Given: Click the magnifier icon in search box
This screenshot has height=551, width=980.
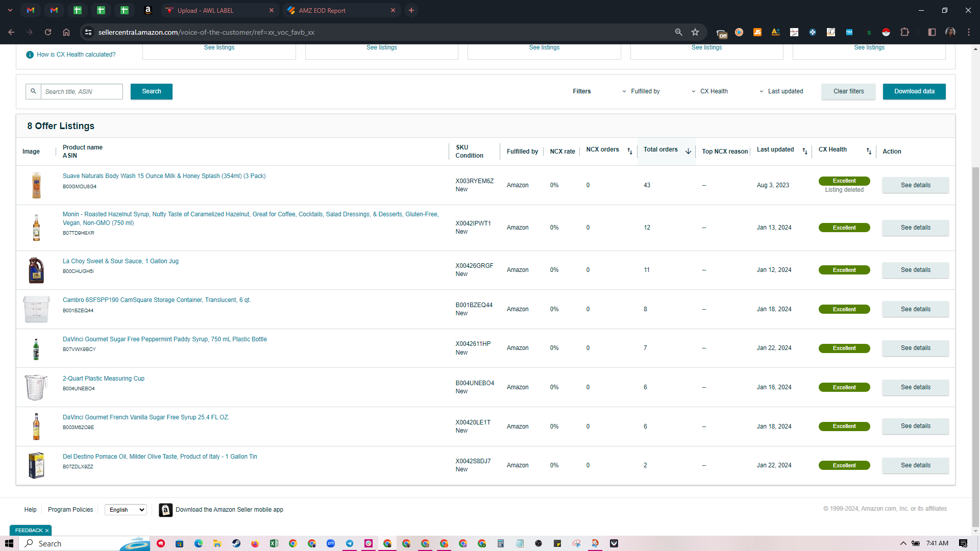Looking at the screenshot, I should pyautogui.click(x=33, y=91).
